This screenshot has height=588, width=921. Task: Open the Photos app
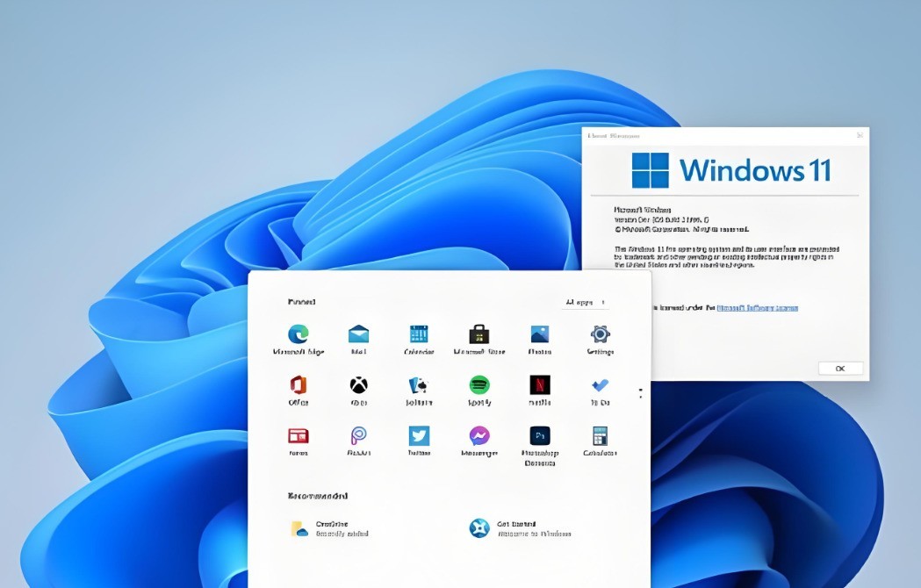click(x=539, y=334)
